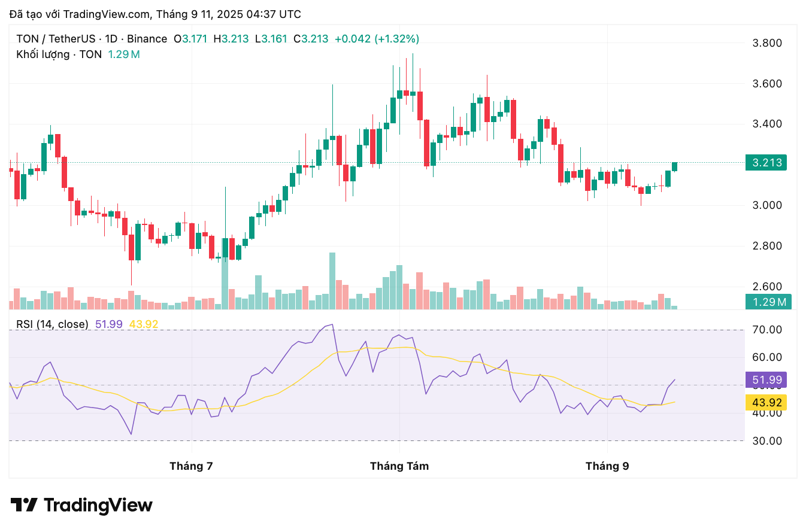Click the 2.600 price axis label

tap(767, 287)
